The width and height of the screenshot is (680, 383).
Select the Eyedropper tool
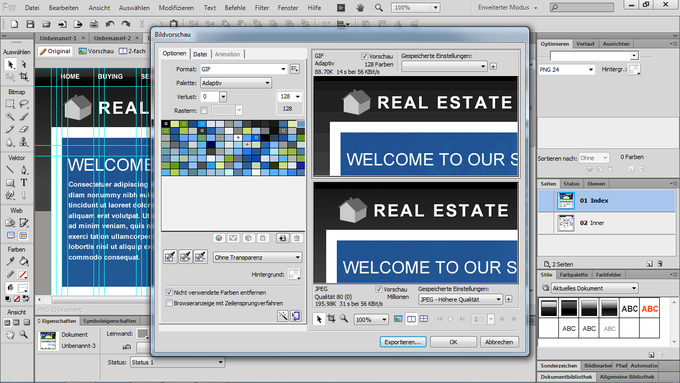pyautogui.click(x=10, y=261)
